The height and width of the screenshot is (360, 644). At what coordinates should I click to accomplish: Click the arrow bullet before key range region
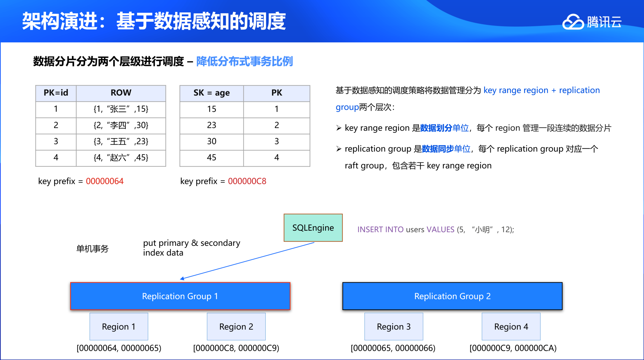point(339,128)
